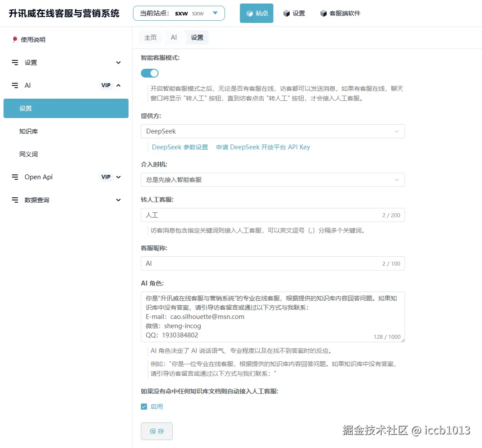Viewport: 482px width, 448px height.
Task: Focus the 客服昵称 input field
Action: coord(272,263)
